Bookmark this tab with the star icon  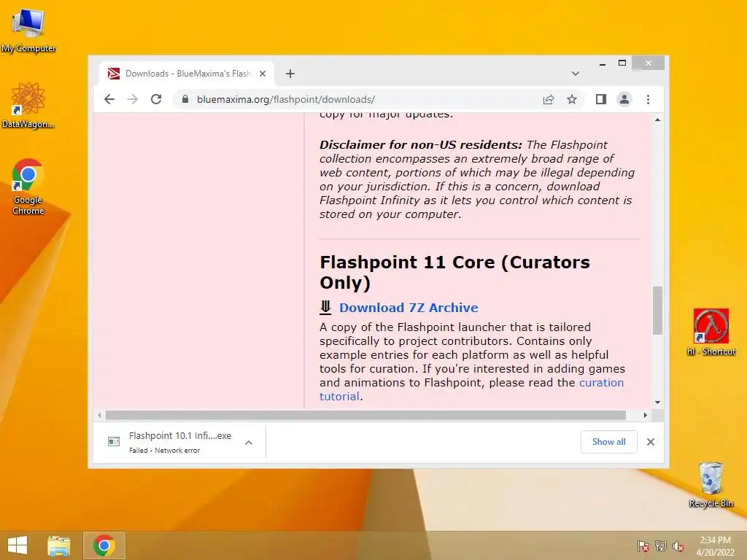tap(572, 99)
